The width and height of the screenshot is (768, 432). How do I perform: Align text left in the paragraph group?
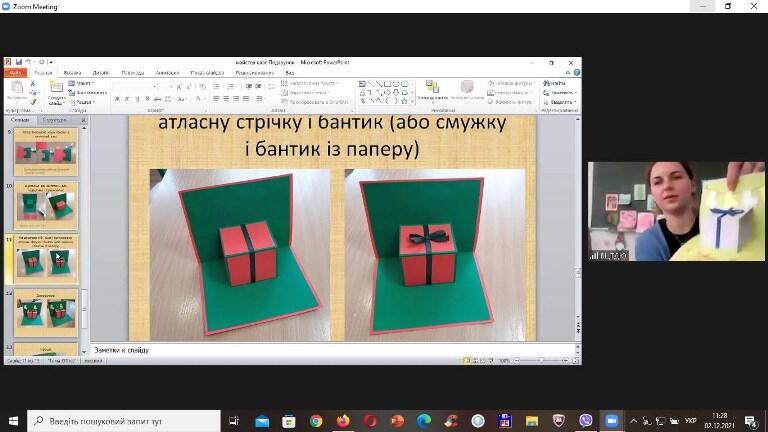pyautogui.click(x=216, y=99)
